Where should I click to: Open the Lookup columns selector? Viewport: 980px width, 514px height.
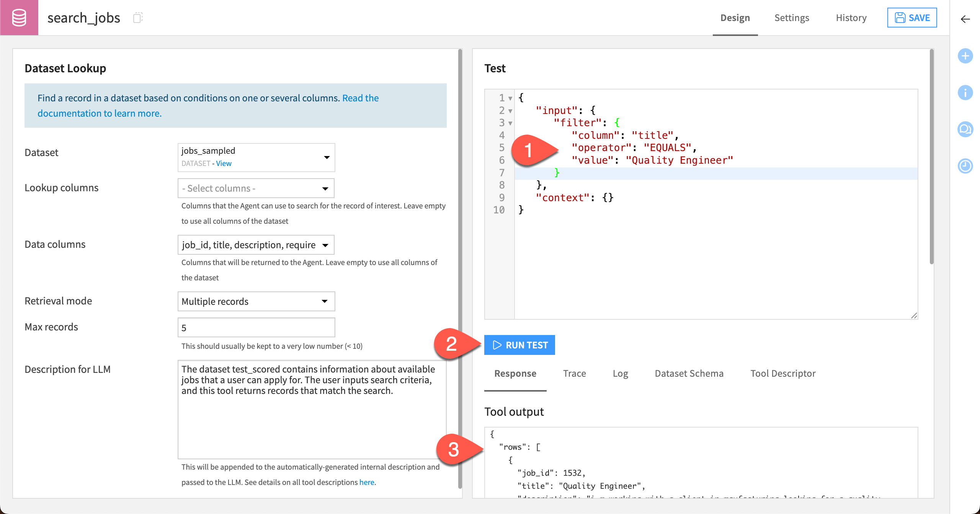(x=256, y=188)
